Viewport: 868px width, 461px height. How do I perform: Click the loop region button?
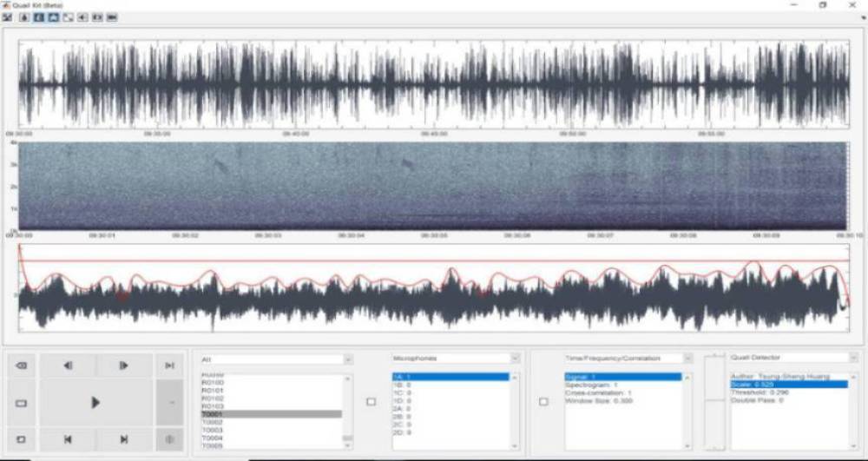point(21,439)
